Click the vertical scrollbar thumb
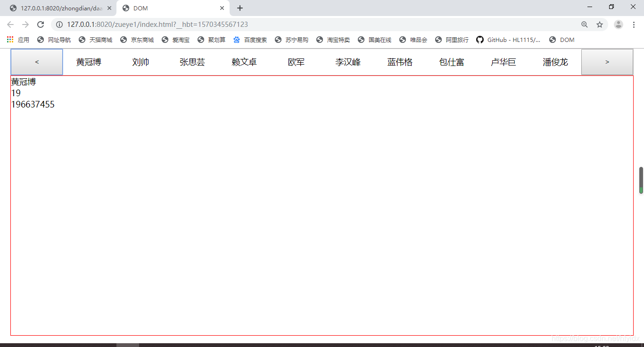 [641, 180]
